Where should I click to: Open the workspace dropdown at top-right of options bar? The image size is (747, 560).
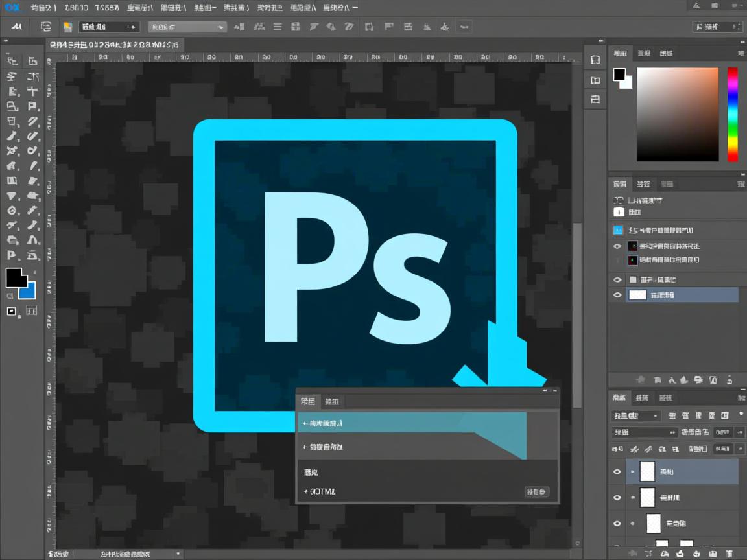pos(717,27)
